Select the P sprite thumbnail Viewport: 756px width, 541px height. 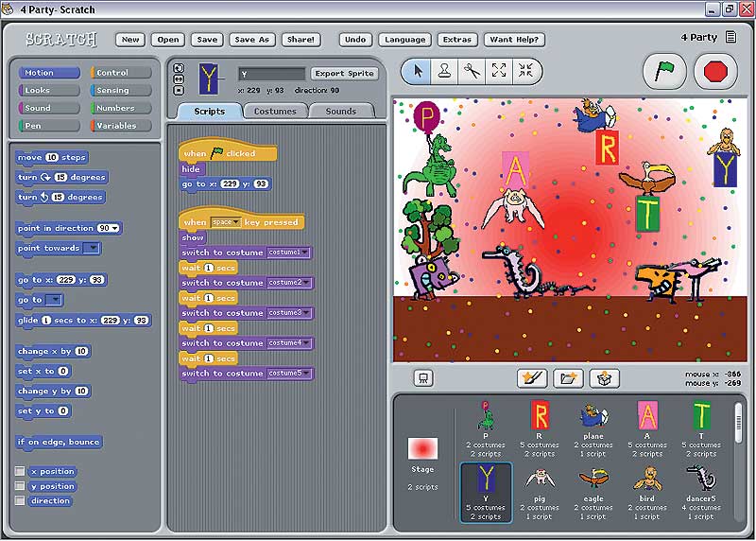coord(486,429)
